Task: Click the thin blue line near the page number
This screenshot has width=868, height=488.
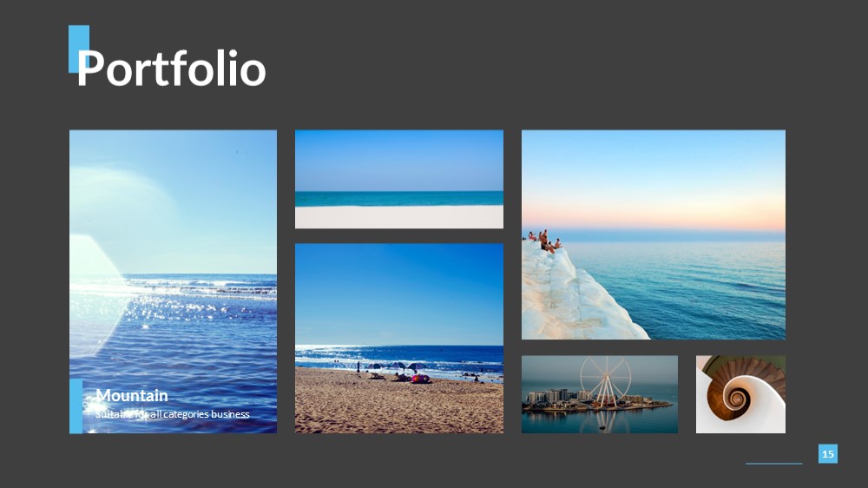Action: coord(773,464)
